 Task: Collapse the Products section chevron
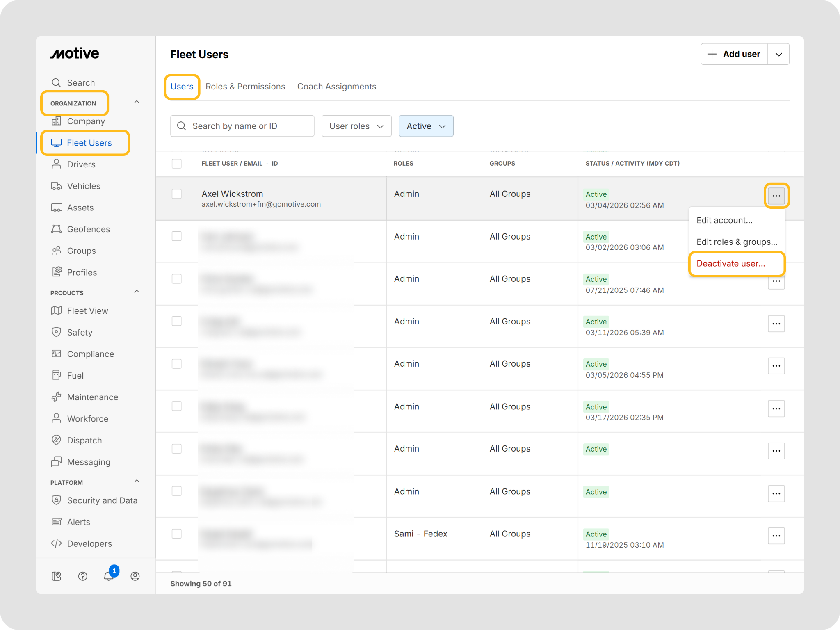point(137,292)
